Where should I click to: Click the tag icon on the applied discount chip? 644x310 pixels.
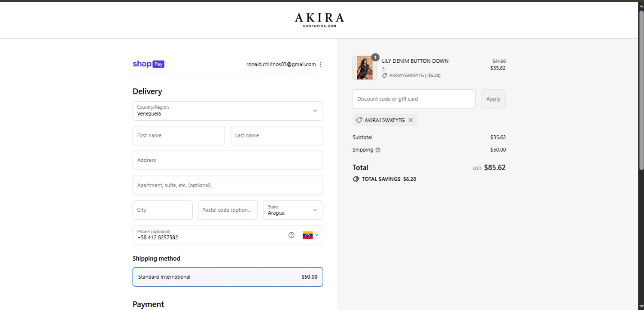(x=359, y=120)
